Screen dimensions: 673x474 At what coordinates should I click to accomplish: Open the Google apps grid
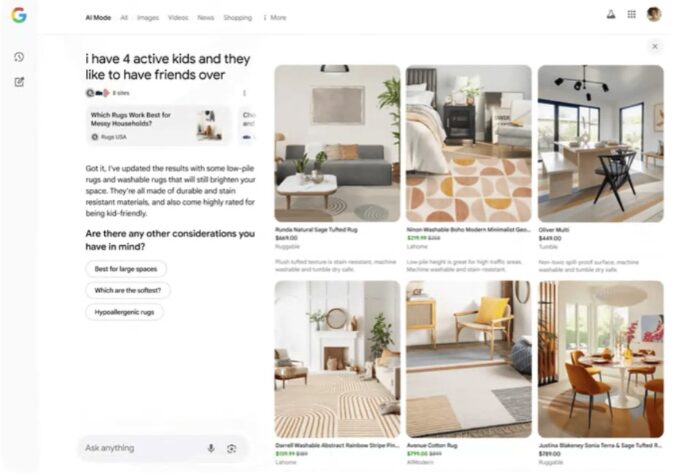click(631, 15)
